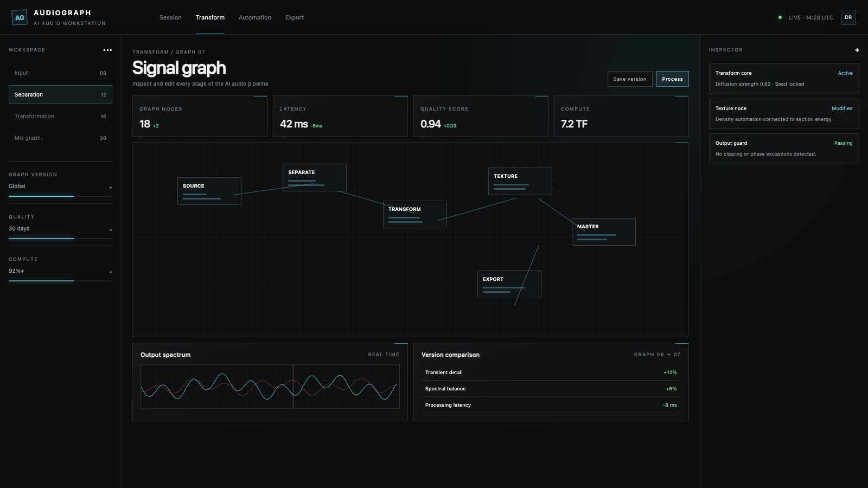Select the TEXTURE node
Screen dimensions: 868x488
pyautogui.click(x=520, y=181)
